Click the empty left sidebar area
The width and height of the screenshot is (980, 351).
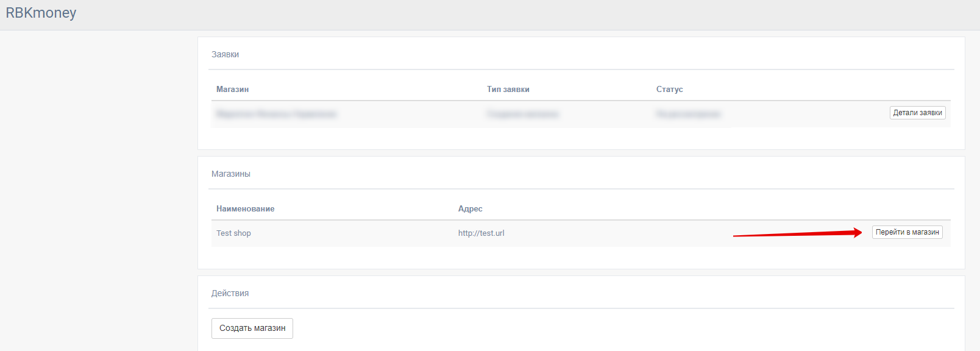point(98,183)
